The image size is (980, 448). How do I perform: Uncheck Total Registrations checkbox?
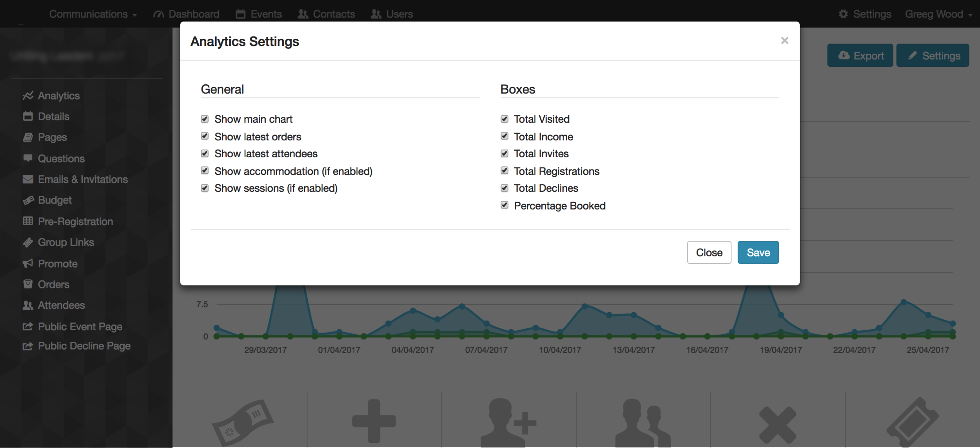click(x=505, y=171)
